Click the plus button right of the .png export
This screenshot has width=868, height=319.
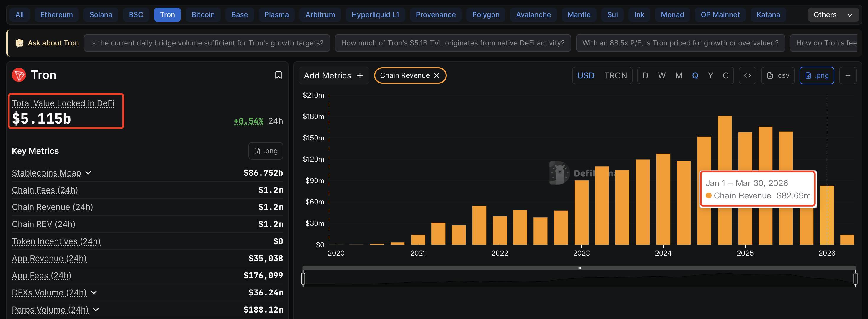point(848,75)
